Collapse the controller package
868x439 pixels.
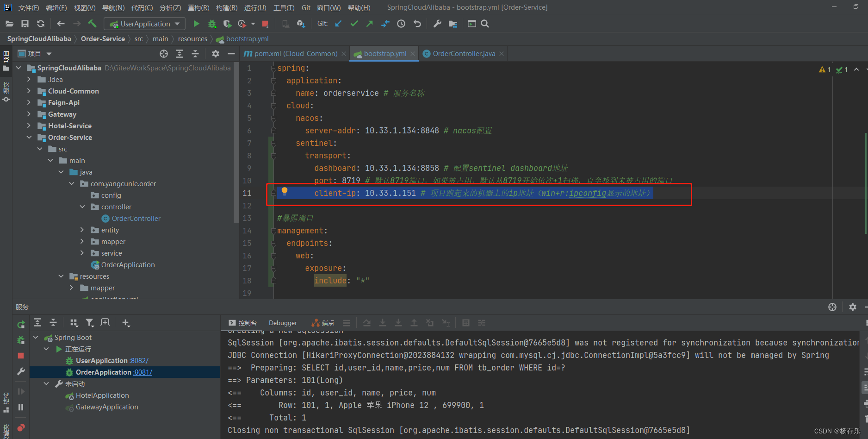pos(82,207)
